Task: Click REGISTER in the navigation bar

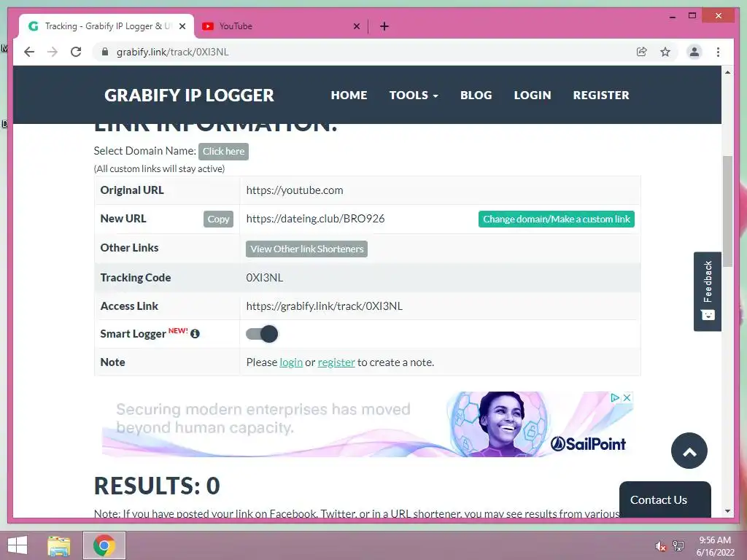Action: pyautogui.click(x=601, y=96)
